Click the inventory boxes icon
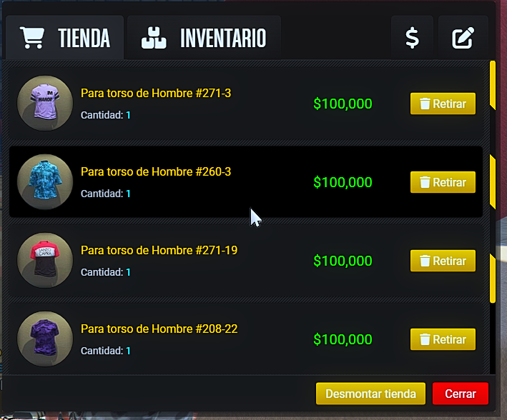 coord(154,38)
